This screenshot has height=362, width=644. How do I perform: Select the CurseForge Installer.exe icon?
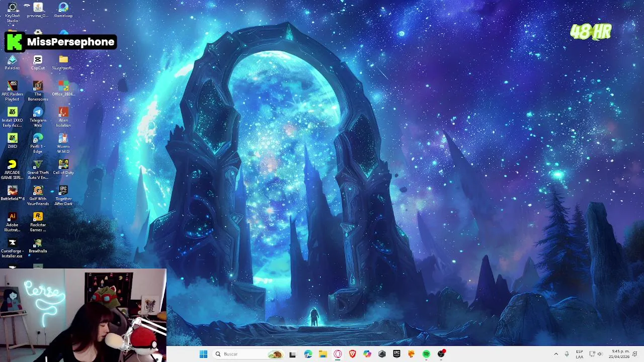[12, 248]
